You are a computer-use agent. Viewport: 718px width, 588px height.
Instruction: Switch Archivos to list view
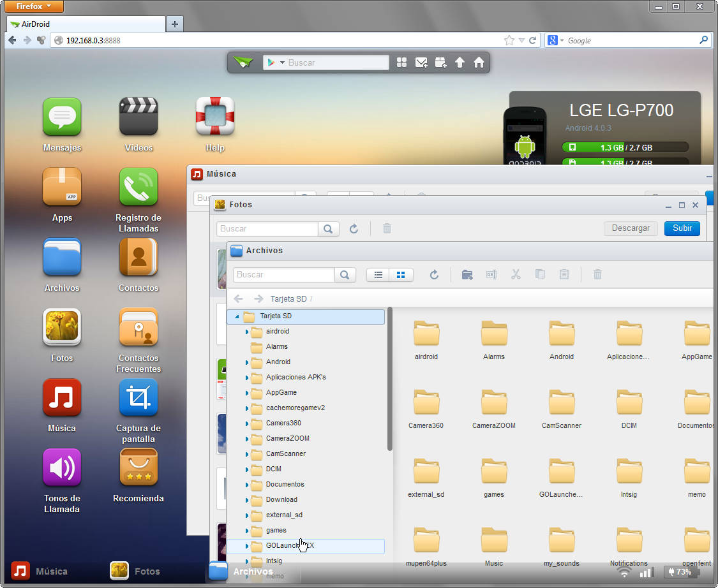(x=378, y=275)
